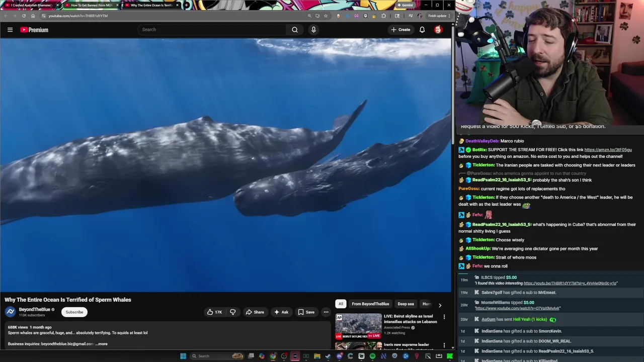Play the sperm whale video in the player

pyautogui.click(x=226, y=165)
